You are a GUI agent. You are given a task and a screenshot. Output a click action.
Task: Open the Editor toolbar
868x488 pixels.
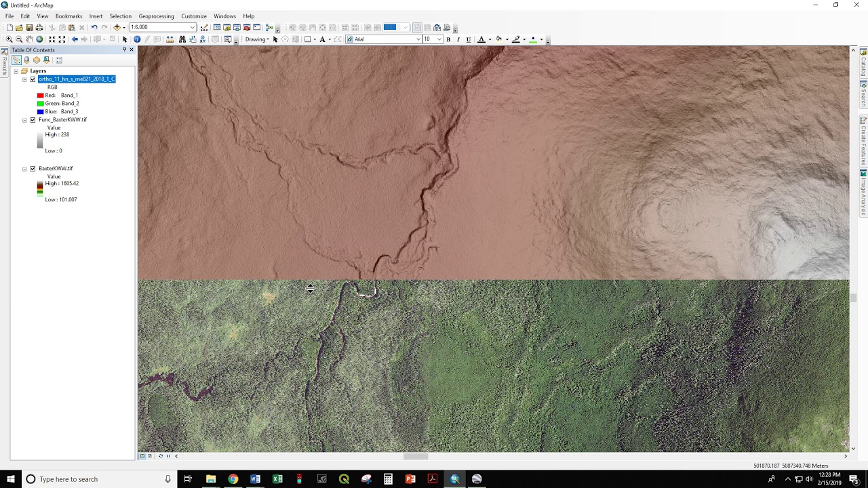pyautogui.click(x=203, y=27)
